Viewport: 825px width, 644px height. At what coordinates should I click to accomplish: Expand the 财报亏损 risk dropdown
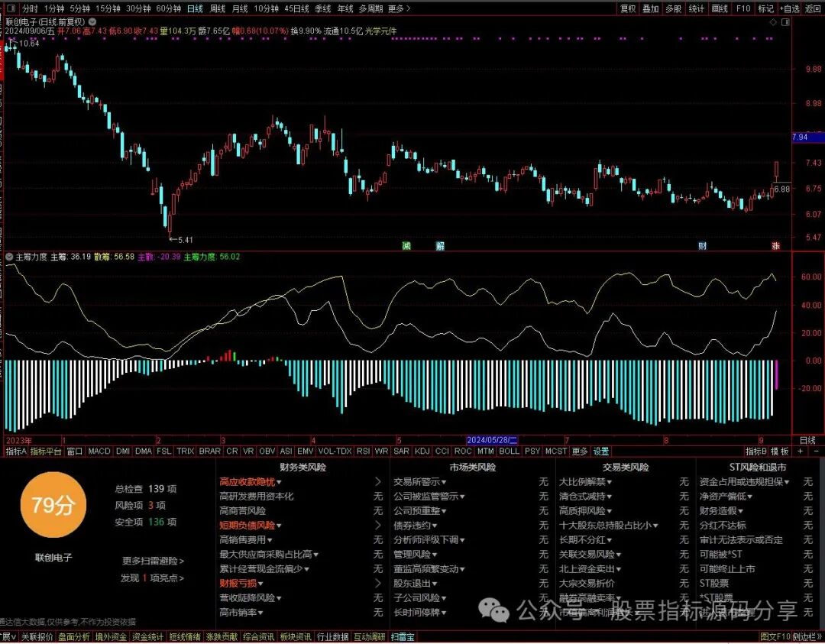pos(261,584)
